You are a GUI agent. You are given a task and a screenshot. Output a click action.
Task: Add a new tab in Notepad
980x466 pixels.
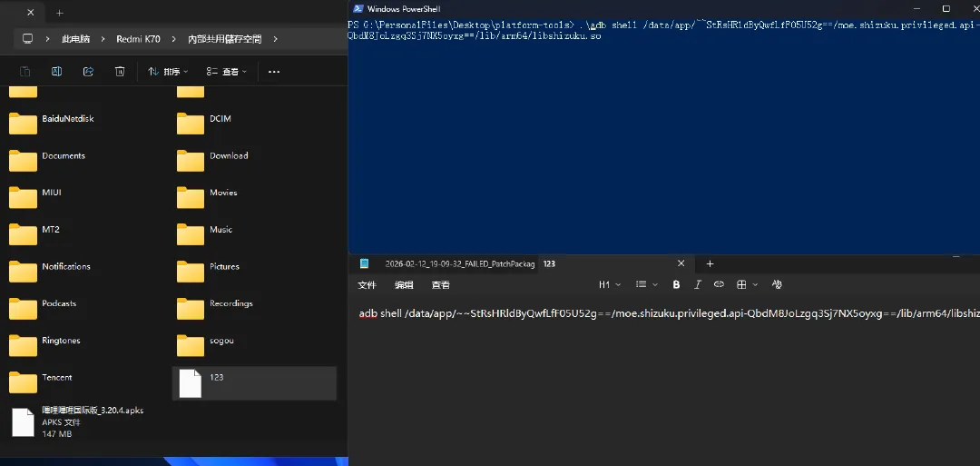coord(710,263)
